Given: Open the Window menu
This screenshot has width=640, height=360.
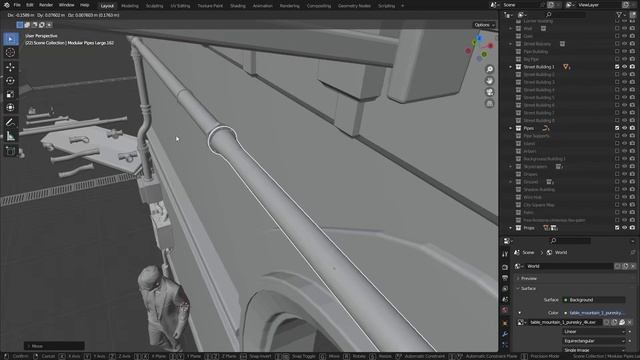Looking at the screenshot, I should coord(67,5).
